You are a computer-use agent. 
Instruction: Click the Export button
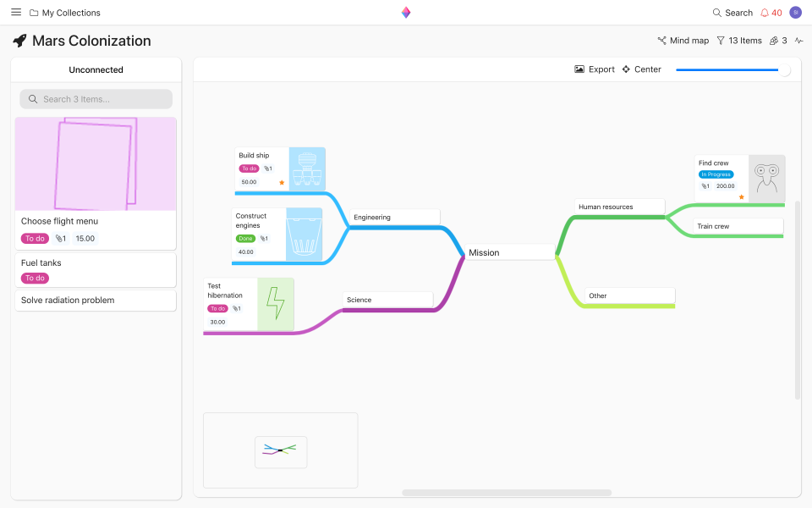(594, 69)
